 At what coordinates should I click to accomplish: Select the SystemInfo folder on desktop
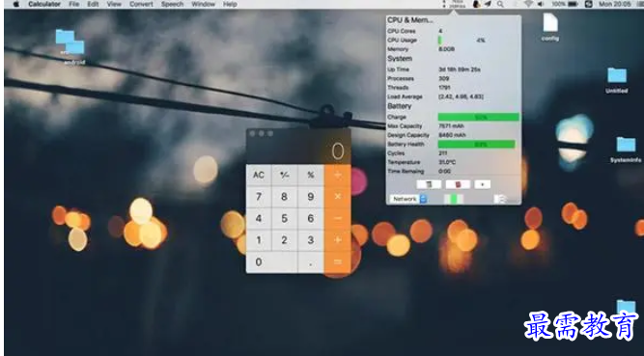tap(626, 150)
